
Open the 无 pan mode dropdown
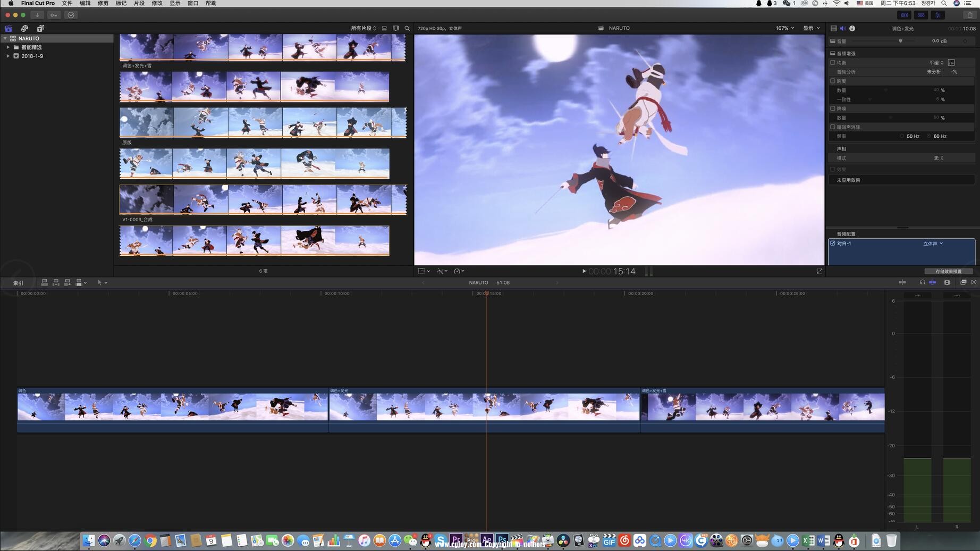tap(939, 158)
